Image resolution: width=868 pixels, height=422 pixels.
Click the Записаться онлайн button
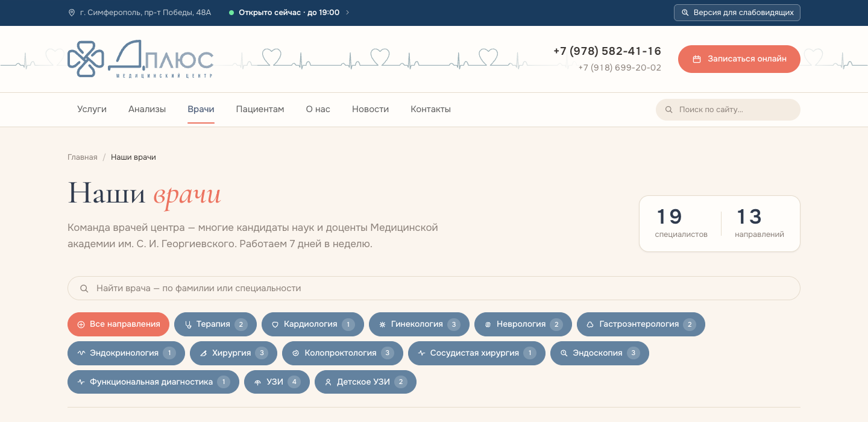click(x=739, y=59)
